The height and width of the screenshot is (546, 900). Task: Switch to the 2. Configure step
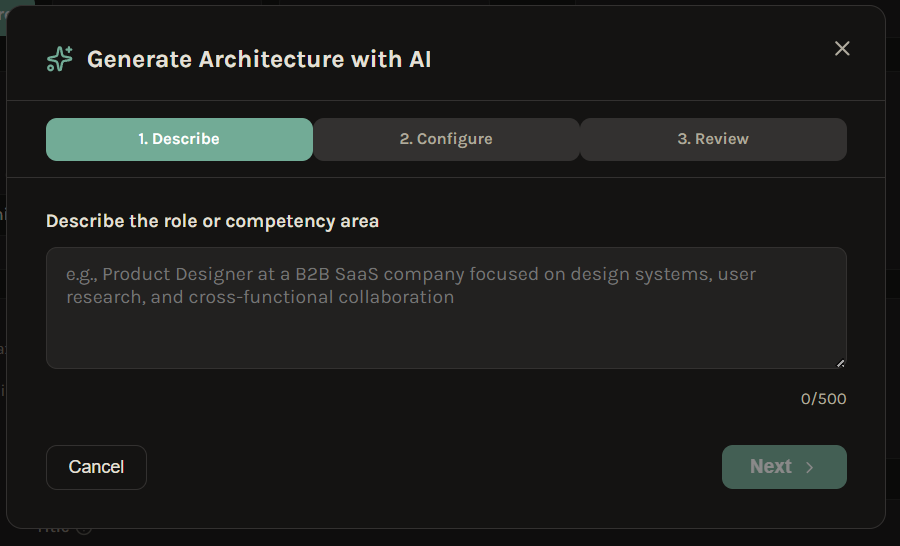tap(446, 140)
